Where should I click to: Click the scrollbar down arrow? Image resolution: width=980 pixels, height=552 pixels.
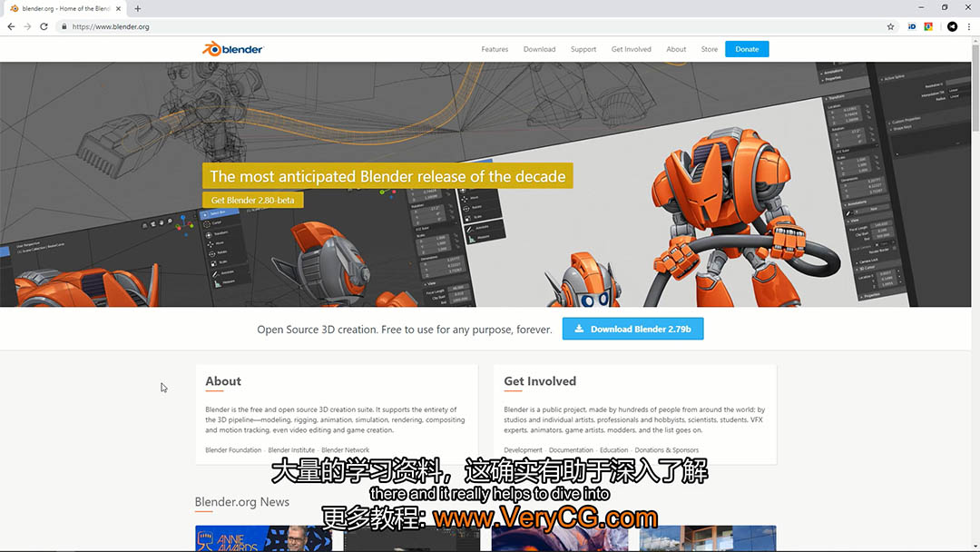(x=975, y=547)
